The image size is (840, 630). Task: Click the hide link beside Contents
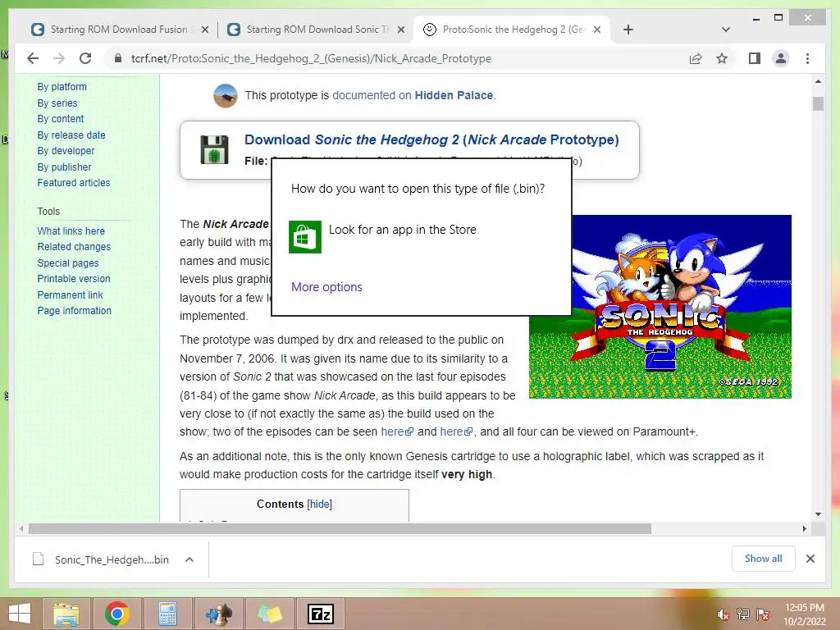tap(319, 504)
